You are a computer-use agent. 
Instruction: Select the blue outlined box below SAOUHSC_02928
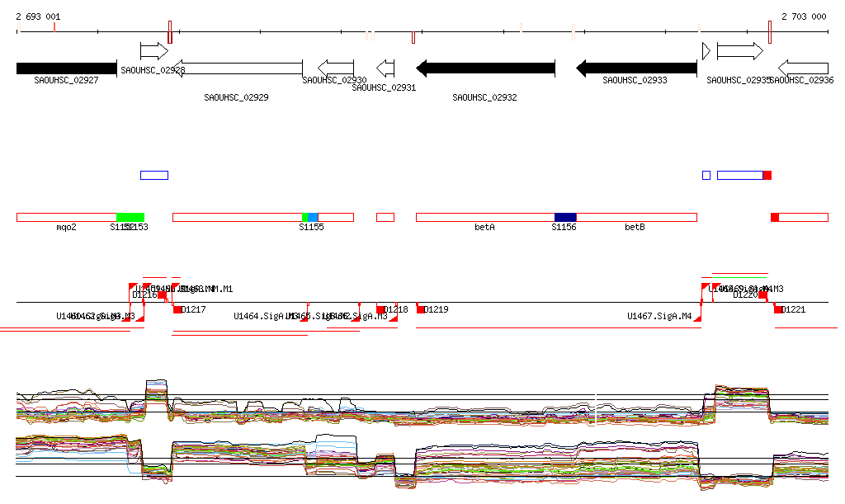point(154,175)
